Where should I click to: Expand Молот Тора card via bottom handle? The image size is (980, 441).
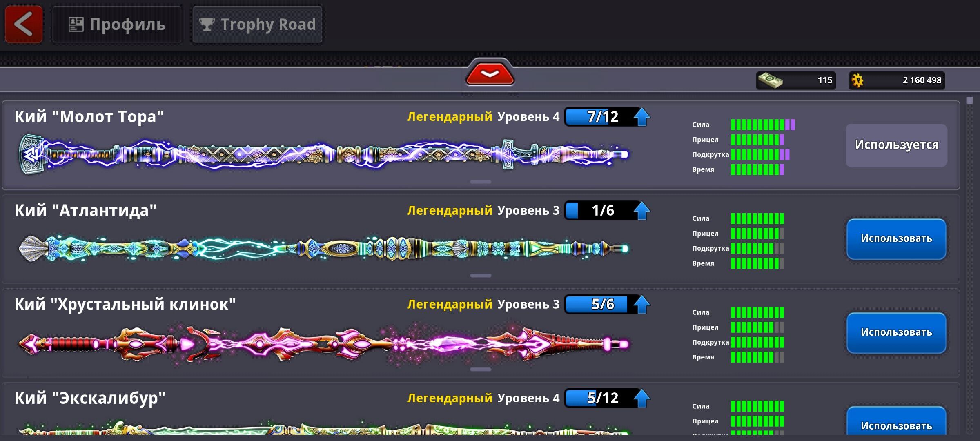click(481, 182)
